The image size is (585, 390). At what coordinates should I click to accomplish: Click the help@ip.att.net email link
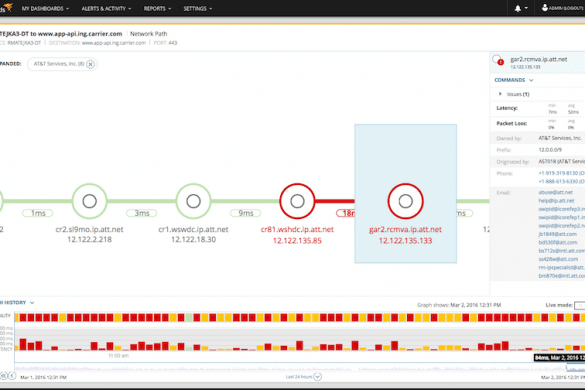tap(556, 201)
